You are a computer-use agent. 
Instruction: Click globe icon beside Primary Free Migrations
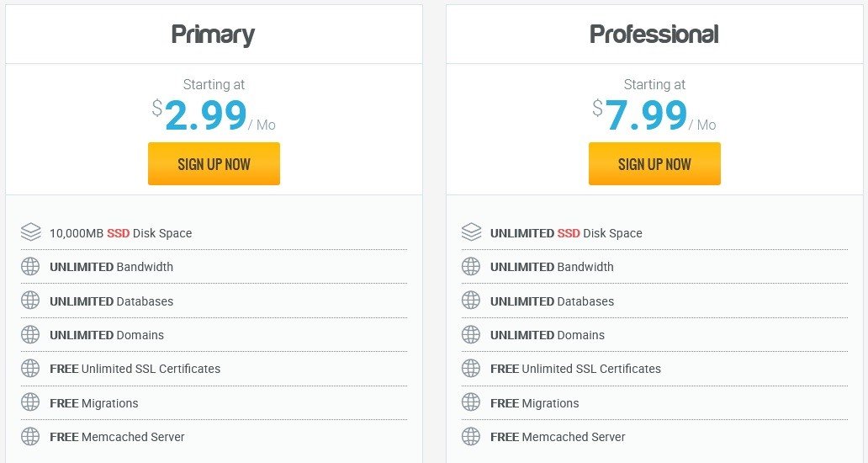point(30,402)
